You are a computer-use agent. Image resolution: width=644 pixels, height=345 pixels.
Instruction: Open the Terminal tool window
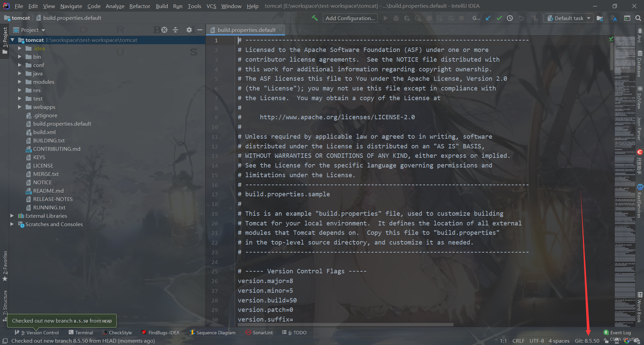tap(81, 333)
